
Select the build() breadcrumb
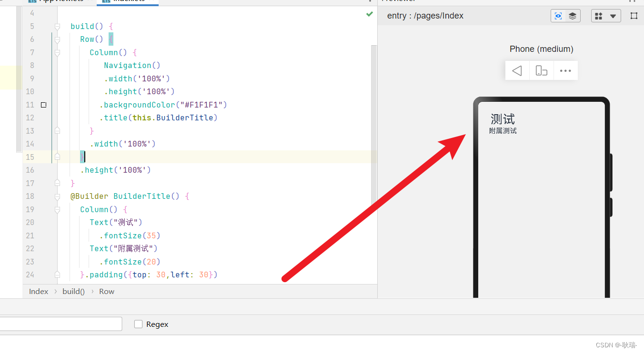73,291
